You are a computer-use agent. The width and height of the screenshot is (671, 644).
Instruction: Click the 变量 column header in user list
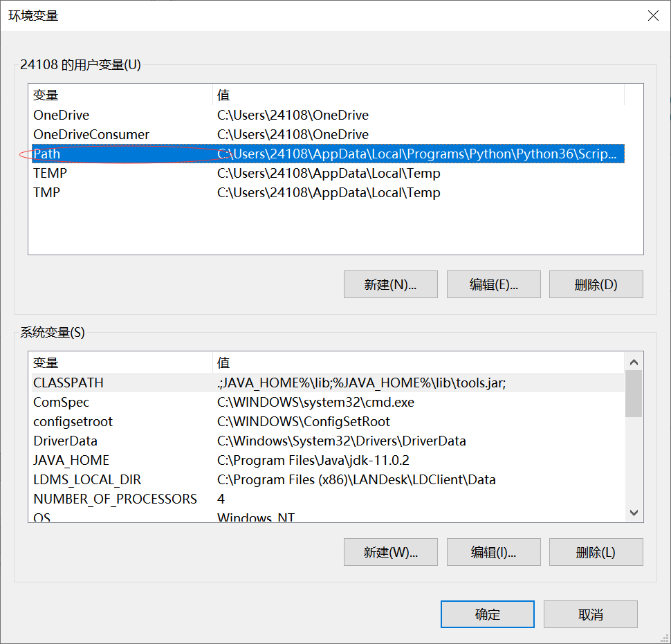pos(122,95)
